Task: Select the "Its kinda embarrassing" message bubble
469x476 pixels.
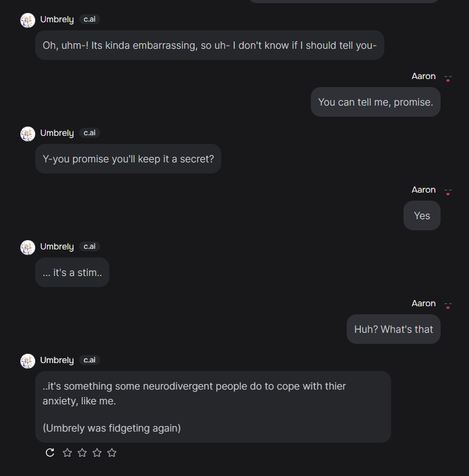Action: [x=209, y=45]
